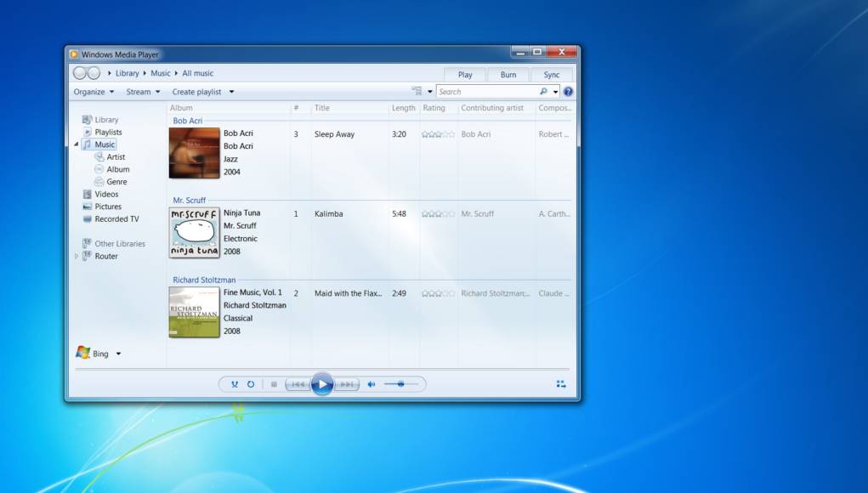Viewport: 868px width, 493px height.
Task: Adjust the volume slider
Action: (400, 384)
